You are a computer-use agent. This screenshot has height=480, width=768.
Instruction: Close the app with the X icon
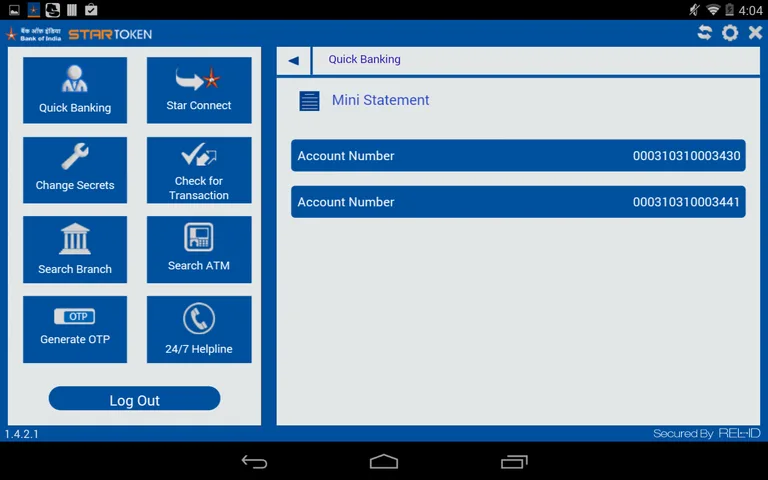click(755, 33)
